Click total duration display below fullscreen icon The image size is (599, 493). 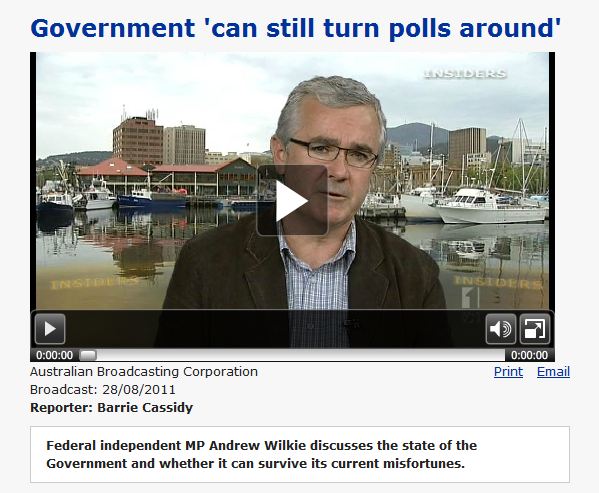click(529, 355)
